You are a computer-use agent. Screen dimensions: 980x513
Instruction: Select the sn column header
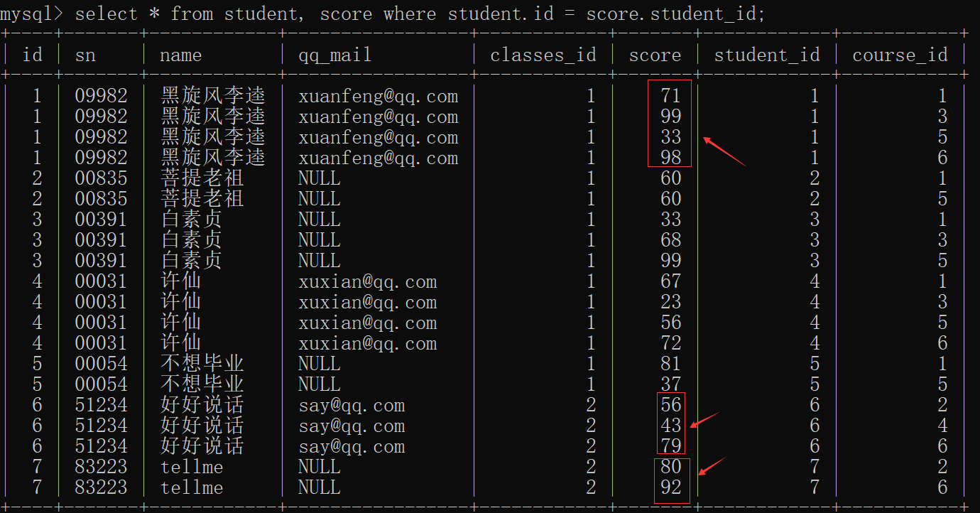tap(85, 55)
